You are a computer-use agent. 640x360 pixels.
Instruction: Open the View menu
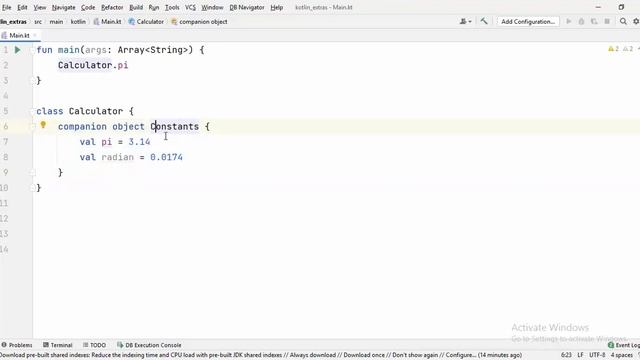pos(40,7)
